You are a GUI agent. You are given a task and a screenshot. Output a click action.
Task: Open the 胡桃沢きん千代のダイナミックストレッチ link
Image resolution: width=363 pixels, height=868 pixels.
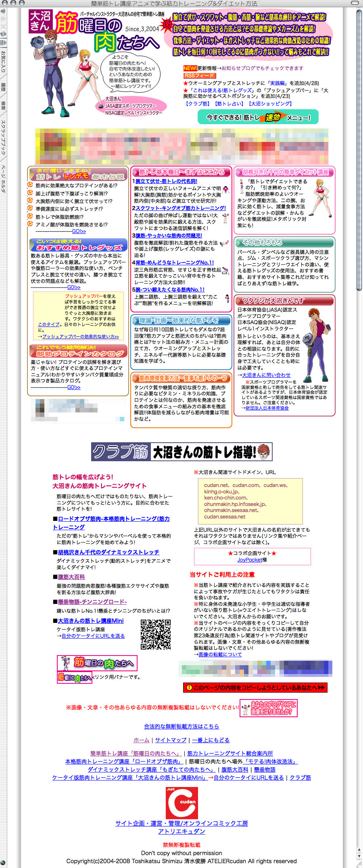108,552
